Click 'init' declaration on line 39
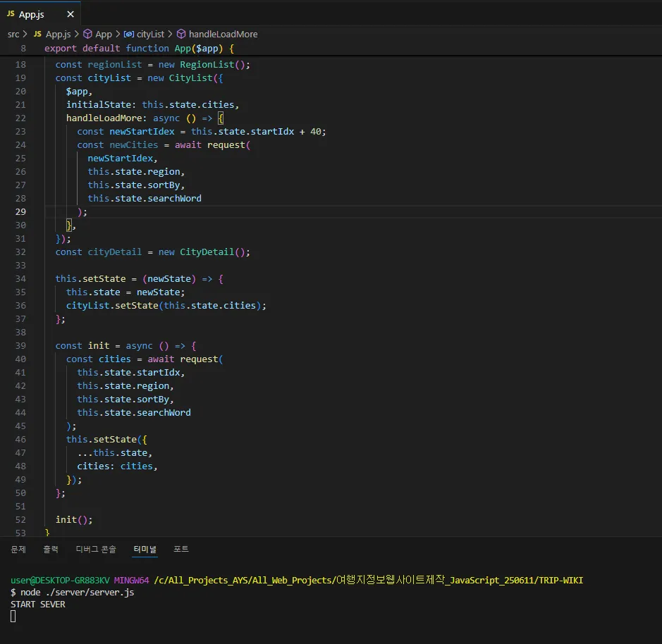 coord(99,346)
